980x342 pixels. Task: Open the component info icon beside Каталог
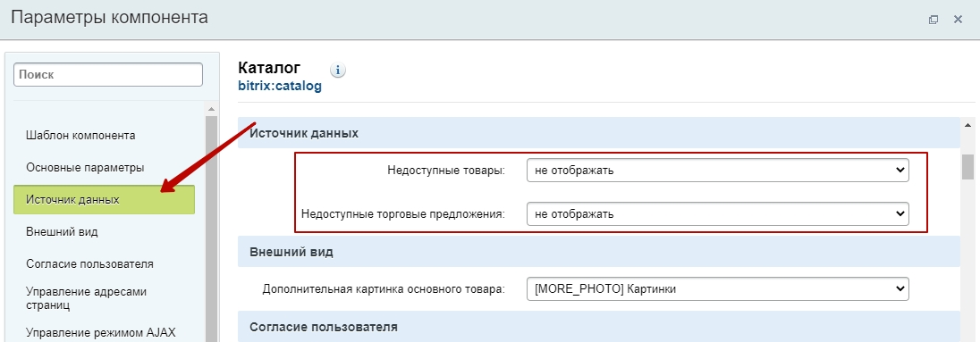(337, 70)
